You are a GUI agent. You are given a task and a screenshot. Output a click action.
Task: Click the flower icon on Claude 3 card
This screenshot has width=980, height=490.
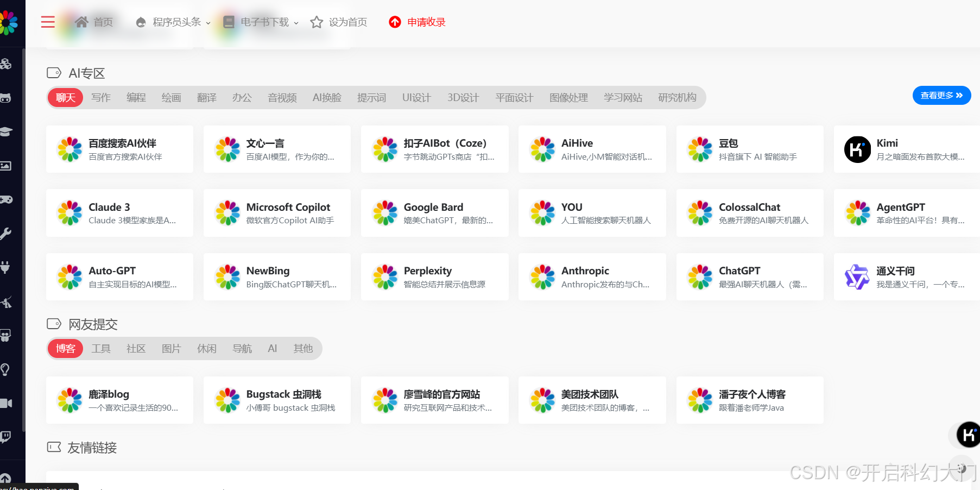(70, 213)
